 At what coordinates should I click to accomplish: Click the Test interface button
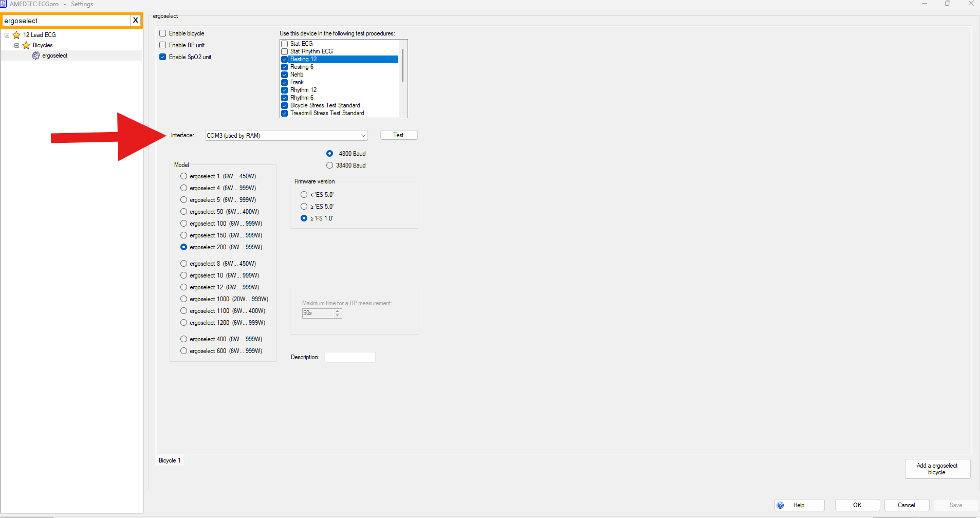(x=399, y=135)
